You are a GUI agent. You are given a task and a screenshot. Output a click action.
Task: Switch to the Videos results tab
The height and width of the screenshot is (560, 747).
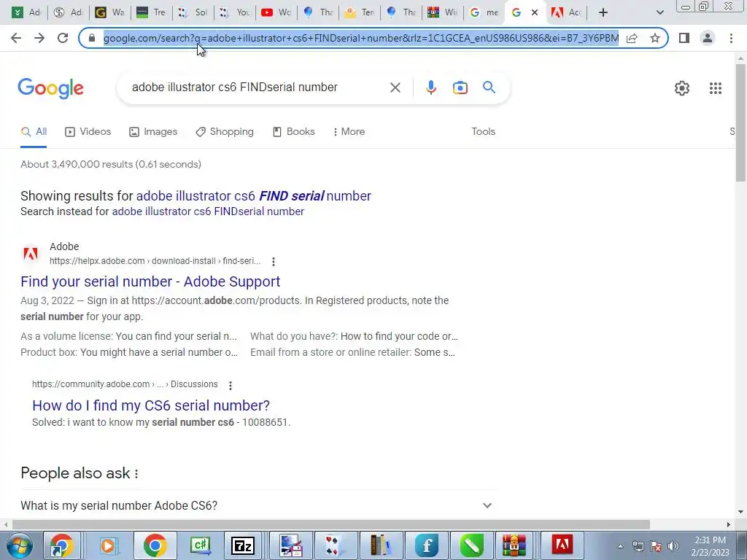(88, 132)
